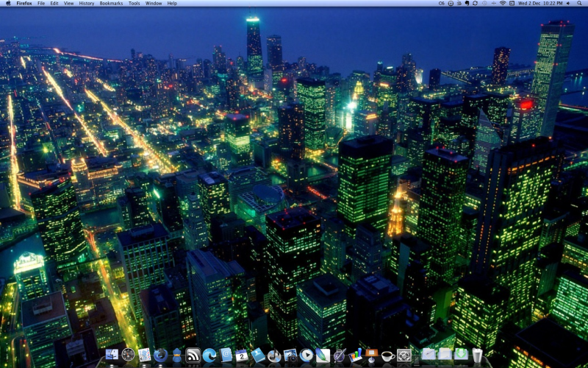The width and height of the screenshot is (588, 368).
Task: Click the date and time Wed 2 Dec
Action: 540,3
